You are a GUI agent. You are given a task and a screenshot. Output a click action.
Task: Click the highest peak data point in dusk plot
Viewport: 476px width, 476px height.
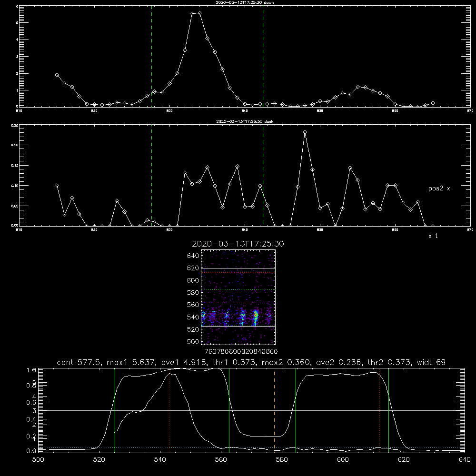(305, 132)
